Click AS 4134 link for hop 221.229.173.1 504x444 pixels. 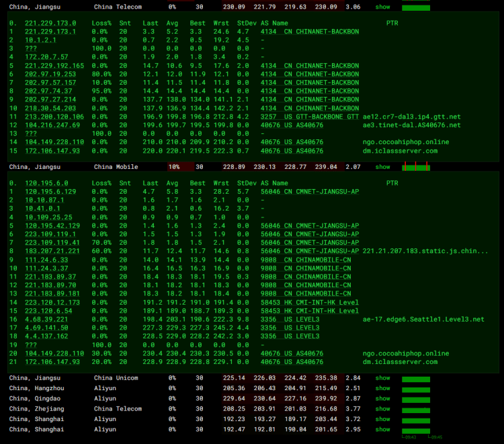click(x=268, y=32)
